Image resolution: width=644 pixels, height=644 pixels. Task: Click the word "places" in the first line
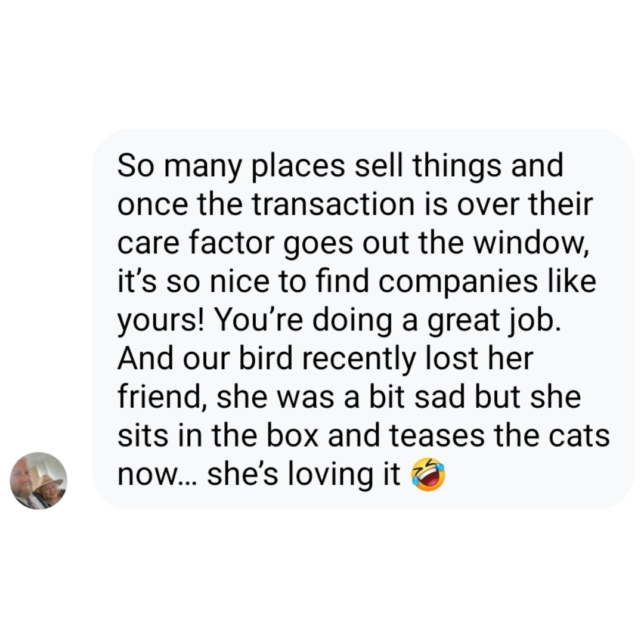[292, 166]
